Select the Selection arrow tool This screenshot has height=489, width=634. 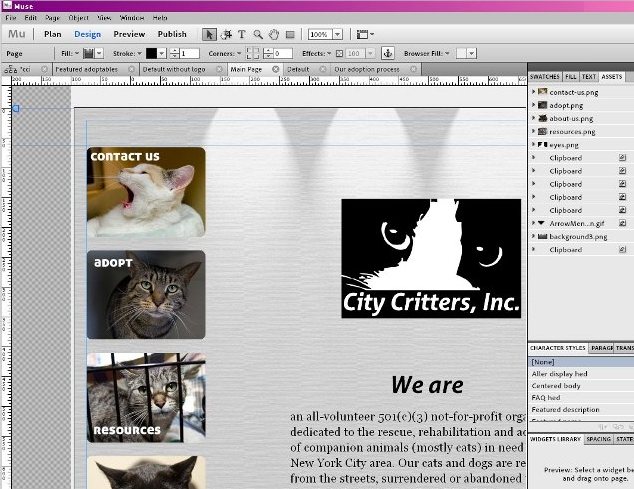click(210, 34)
